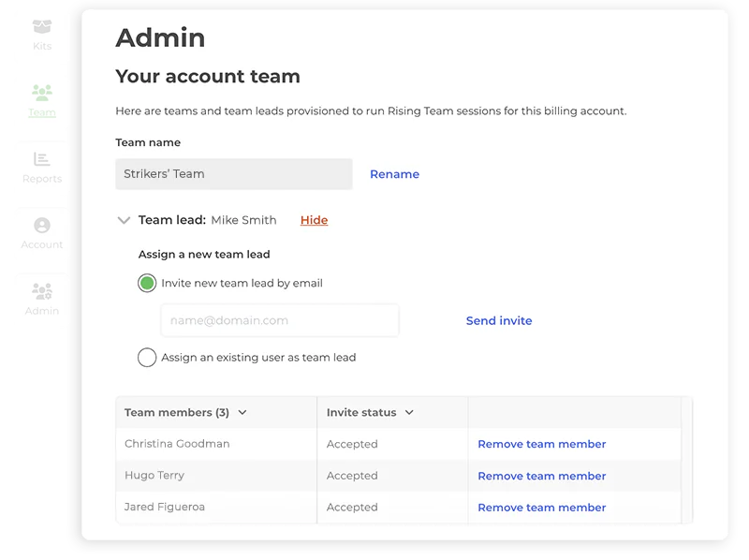749x560 pixels.
Task: Click the Rename link
Action: click(x=394, y=174)
